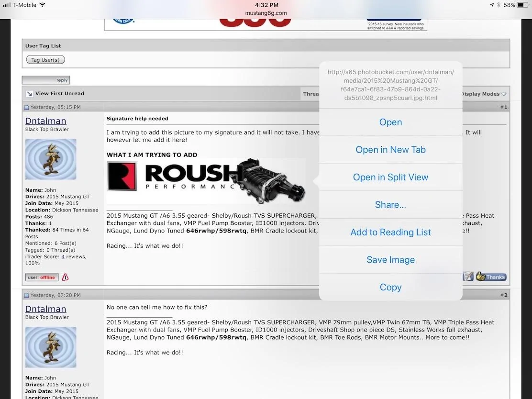The image size is (532, 399).
Task: Click the AAA banner ad at top
Action: pyautogui.click(x=266, y=24)
